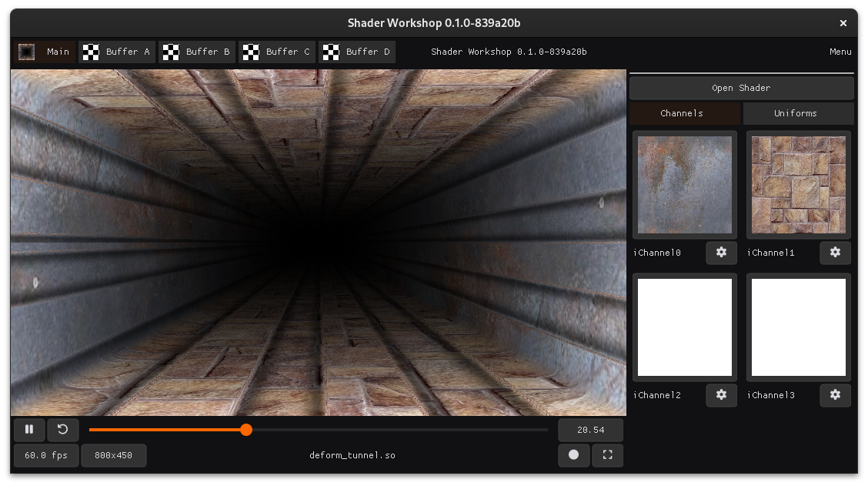The width and height of the screenshot is (868, 486).
Task: Click the Buffer A checkerboard icon
Action: click(91, 52)
